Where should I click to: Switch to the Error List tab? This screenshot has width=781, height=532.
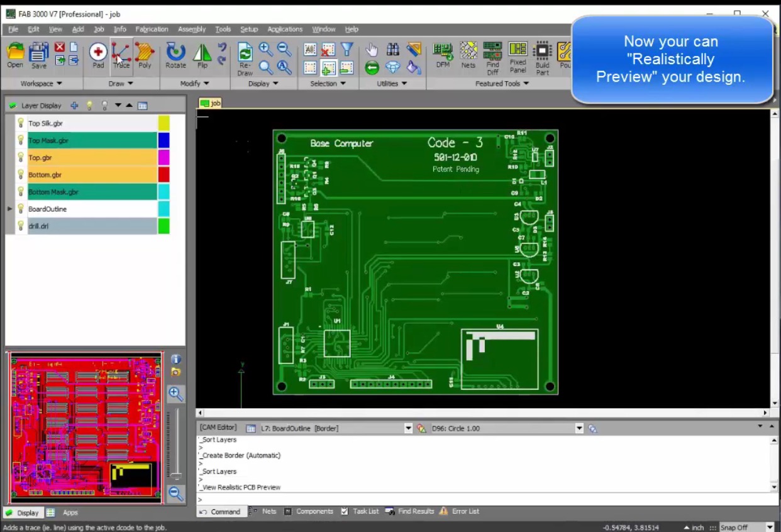point(465,511)
